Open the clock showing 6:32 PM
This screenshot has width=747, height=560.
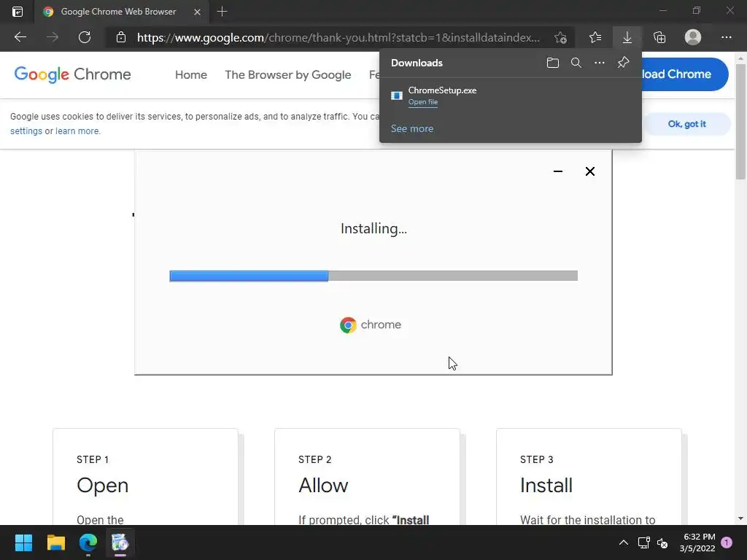[697, 542]
